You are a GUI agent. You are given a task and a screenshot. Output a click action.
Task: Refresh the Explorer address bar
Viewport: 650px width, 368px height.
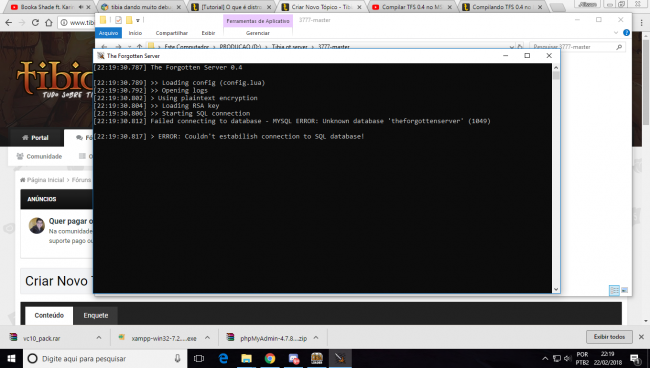(x=520, y=47)
